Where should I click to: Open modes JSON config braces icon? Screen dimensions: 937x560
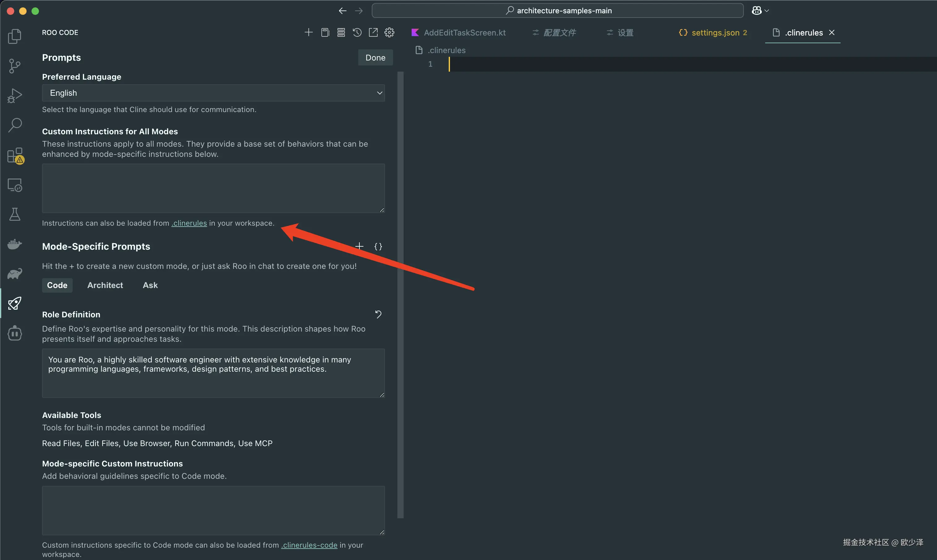tap(378, 246)
